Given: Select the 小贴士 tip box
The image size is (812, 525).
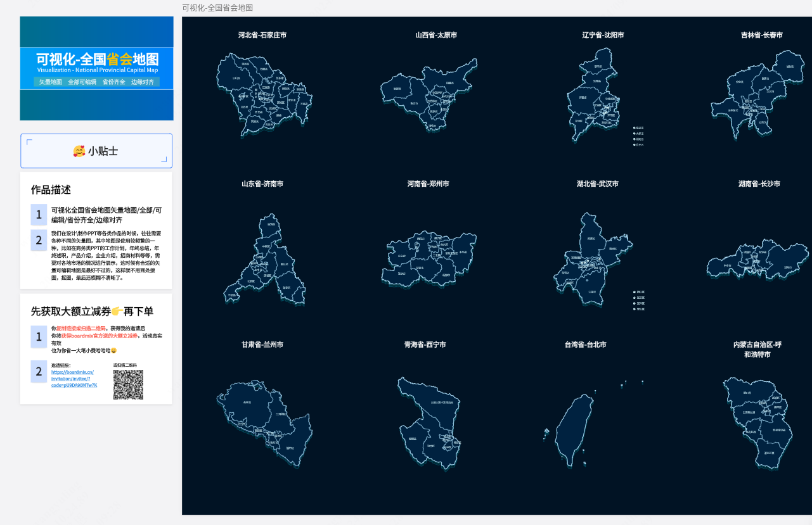Looking at the screenshot, I should (x=96, y=151).
